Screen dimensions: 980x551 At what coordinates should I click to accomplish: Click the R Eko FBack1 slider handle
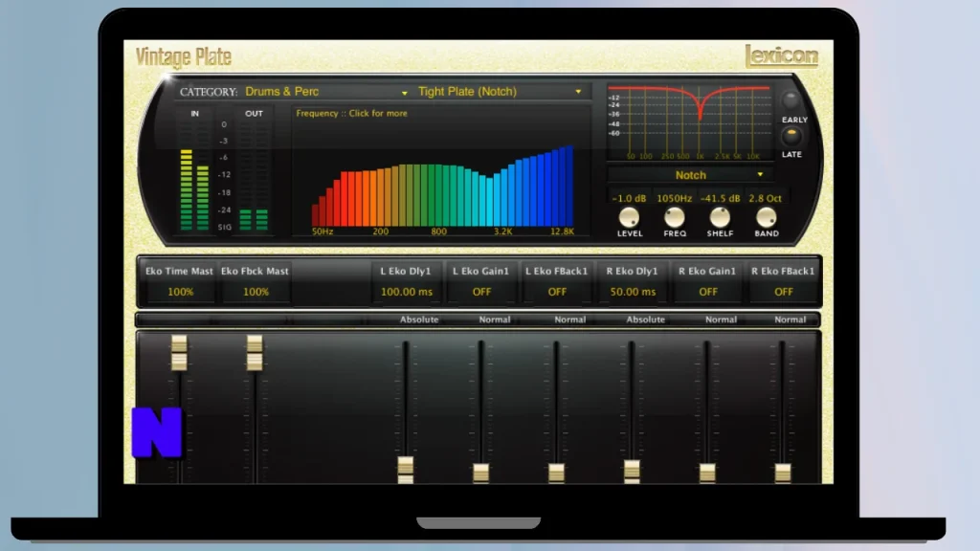(x=783, y=473)
